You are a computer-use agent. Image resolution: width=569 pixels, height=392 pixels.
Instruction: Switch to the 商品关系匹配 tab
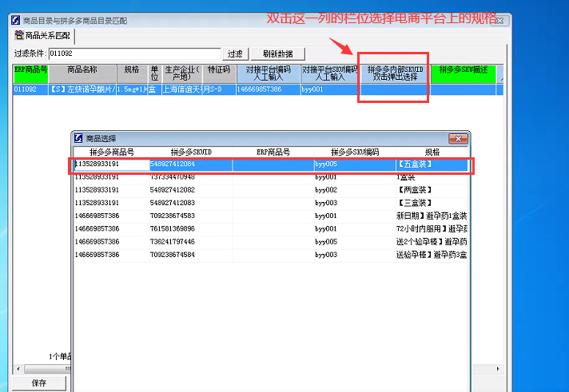coord(42,36)
